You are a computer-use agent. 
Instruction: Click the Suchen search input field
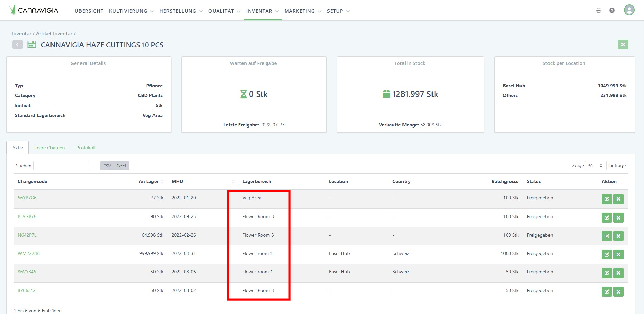[61, 166]
